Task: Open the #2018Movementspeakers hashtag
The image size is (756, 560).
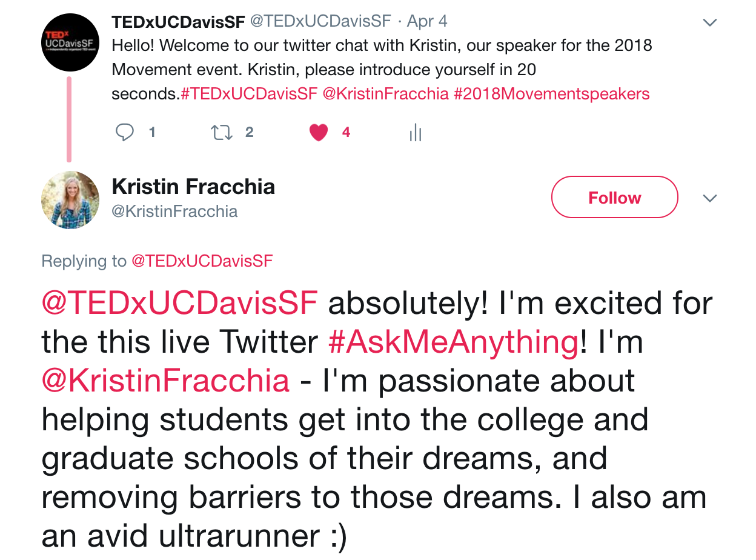Action: [x=552, y=94]
